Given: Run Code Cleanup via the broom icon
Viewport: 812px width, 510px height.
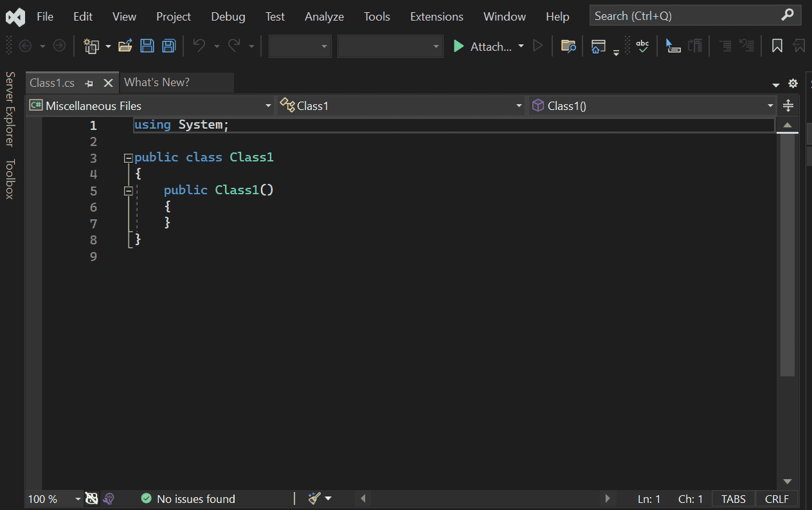Looking at the screenshot, I should point(313,498).
